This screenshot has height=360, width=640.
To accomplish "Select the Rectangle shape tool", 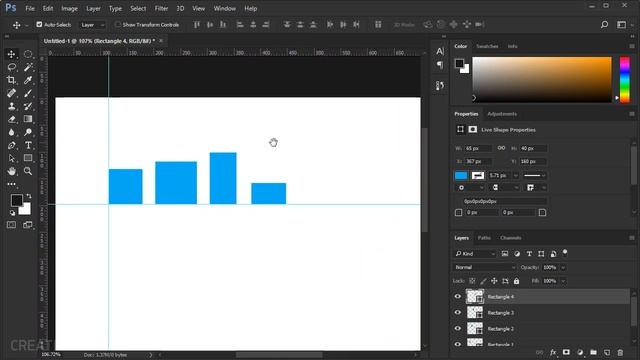I will coord(28,158).
